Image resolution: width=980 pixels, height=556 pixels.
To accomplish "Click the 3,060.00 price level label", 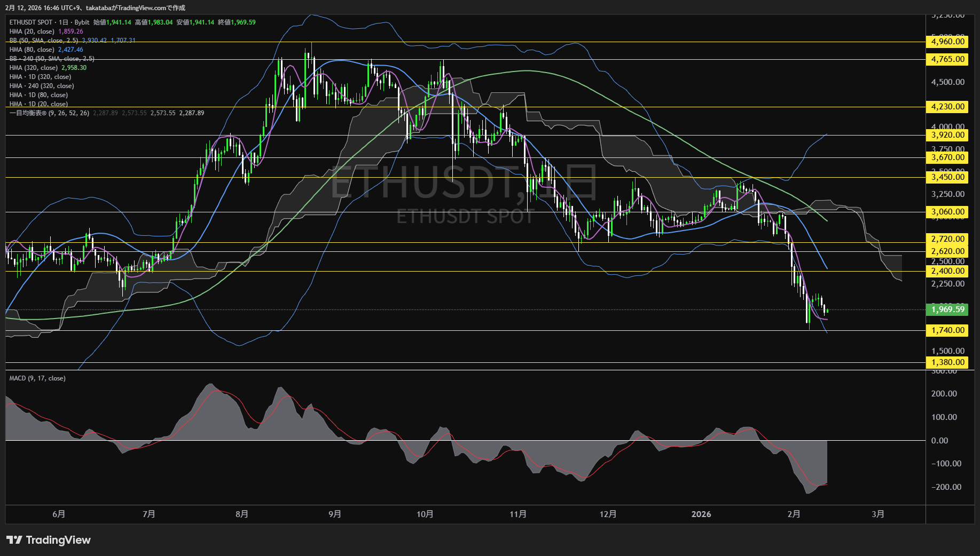I will point(947,212).
